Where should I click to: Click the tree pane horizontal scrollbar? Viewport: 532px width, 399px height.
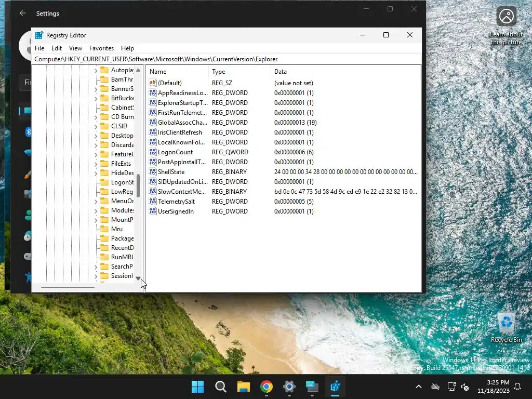pos(68,287)
